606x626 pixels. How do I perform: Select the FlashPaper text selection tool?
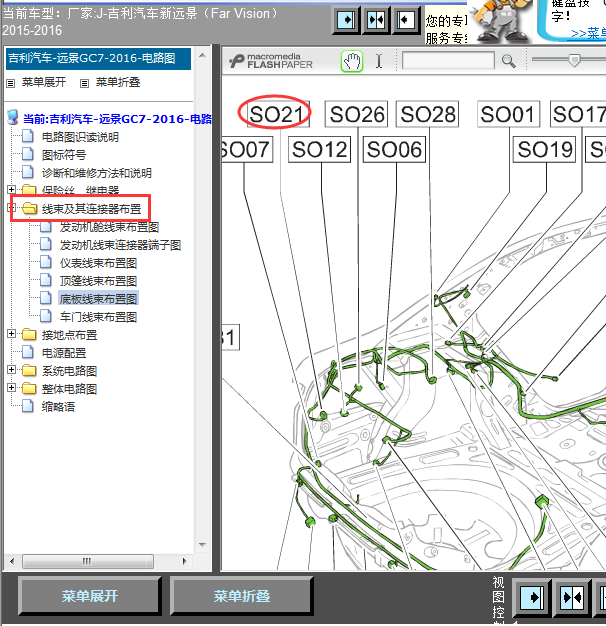[379, 61]
